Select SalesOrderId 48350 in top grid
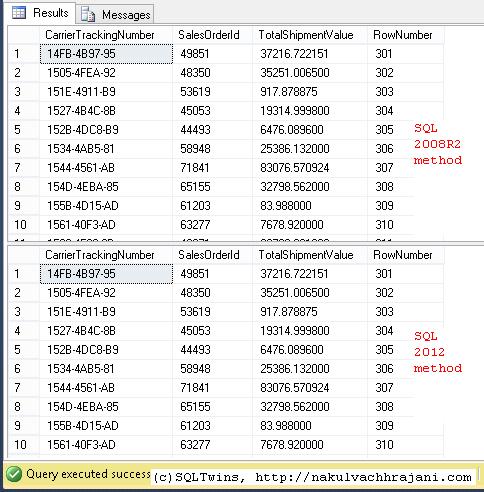This screenshot has height=492, width=484. click(213, 73)
